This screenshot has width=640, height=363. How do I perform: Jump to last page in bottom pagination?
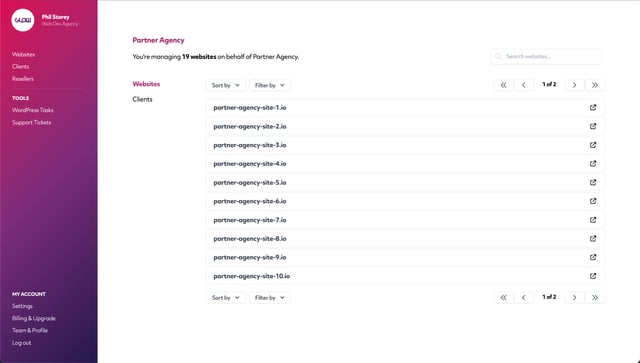pos(595,298)
